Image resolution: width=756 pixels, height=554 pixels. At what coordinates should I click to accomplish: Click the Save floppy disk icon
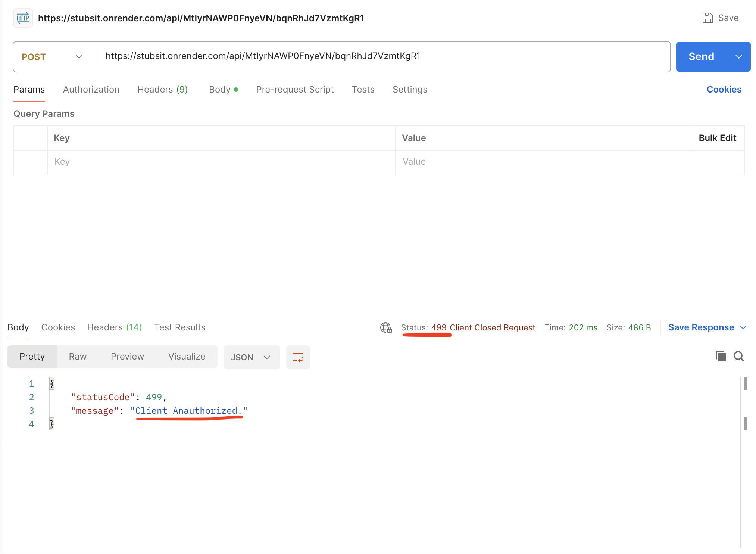(707, 18)
